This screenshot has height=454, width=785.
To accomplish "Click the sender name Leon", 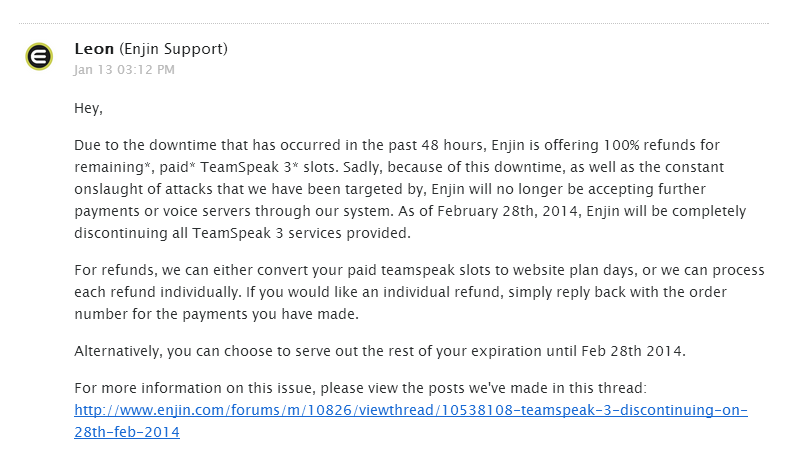I will pos(94,49).
